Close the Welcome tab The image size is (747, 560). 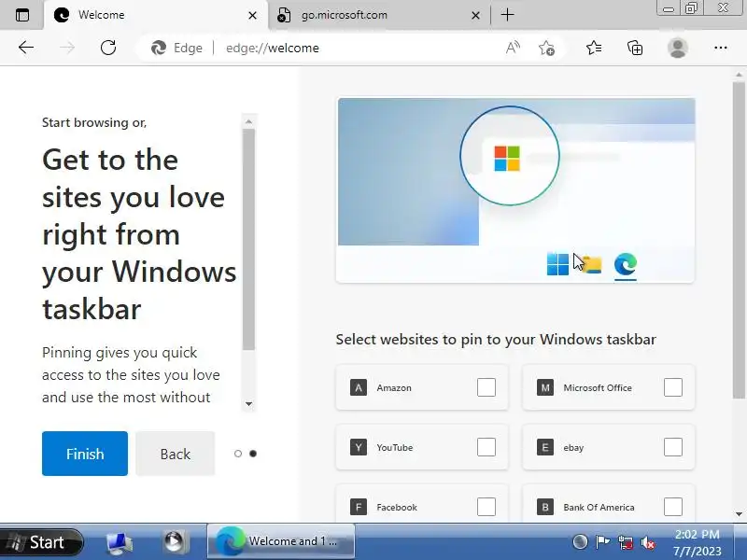tap(252, 16)
